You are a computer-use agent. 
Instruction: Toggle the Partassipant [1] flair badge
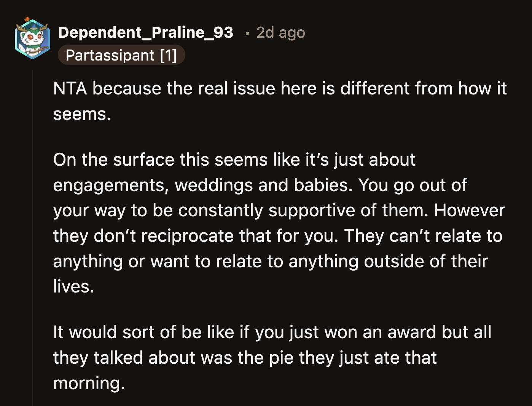click(121, 55)
